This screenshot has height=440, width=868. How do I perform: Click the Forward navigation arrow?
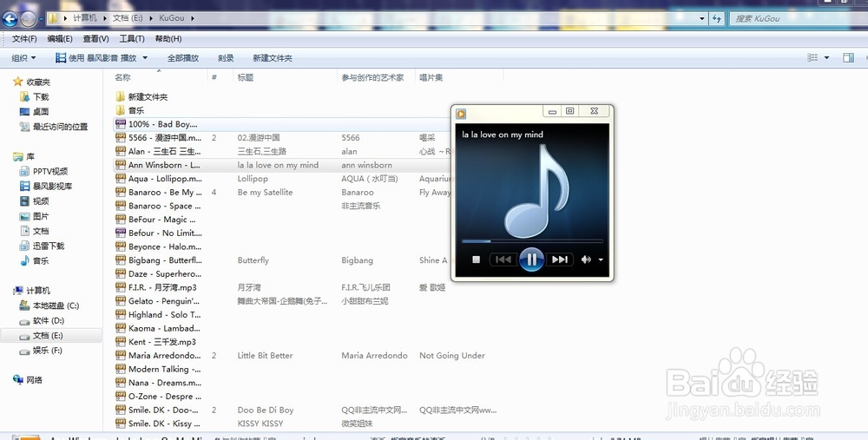[28, 19]
